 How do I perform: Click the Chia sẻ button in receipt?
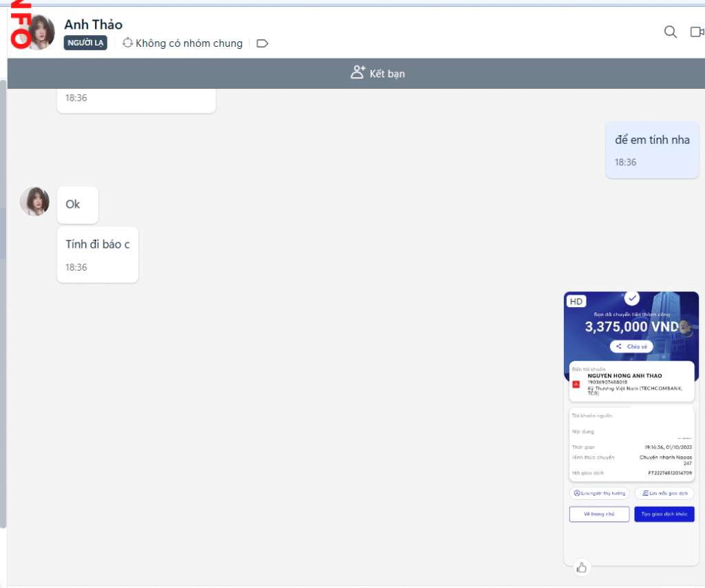(631, 346)
